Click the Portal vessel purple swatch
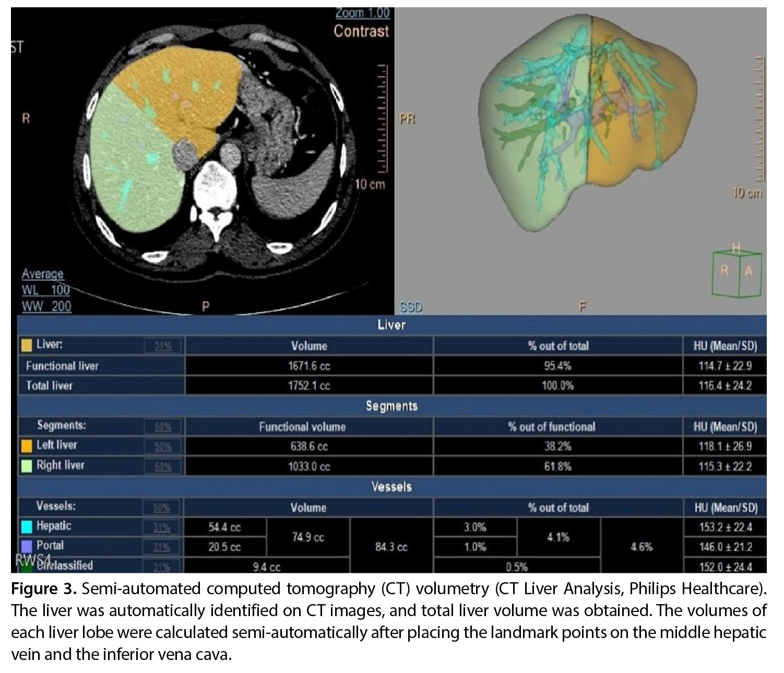This screenshot has width=784, height=673. click(26, 546)
